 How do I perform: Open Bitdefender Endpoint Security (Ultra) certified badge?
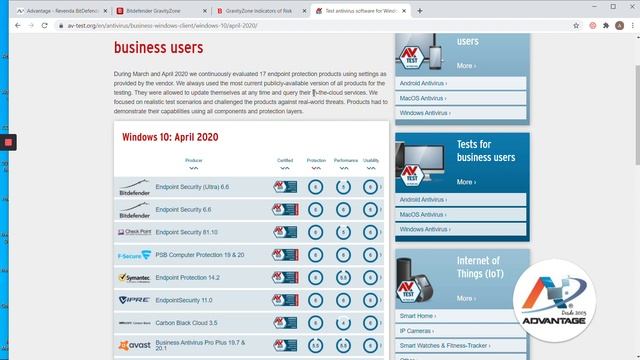pyautogui.click(x=285, y=187)
